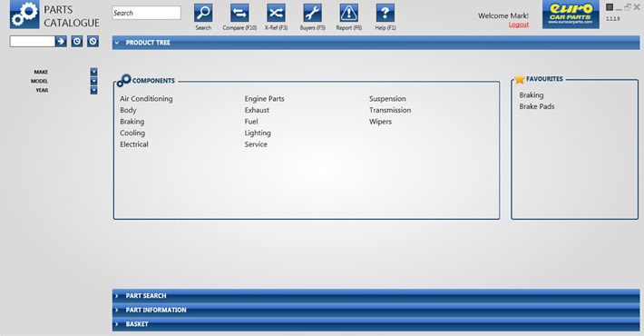Screen dimensions: 644x336
Task: Select Air Conditioning component
Action: point(146,99)
